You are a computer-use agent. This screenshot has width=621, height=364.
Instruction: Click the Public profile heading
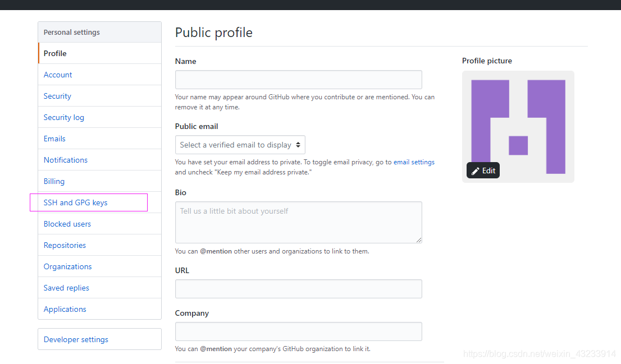[x=214, y=33]
